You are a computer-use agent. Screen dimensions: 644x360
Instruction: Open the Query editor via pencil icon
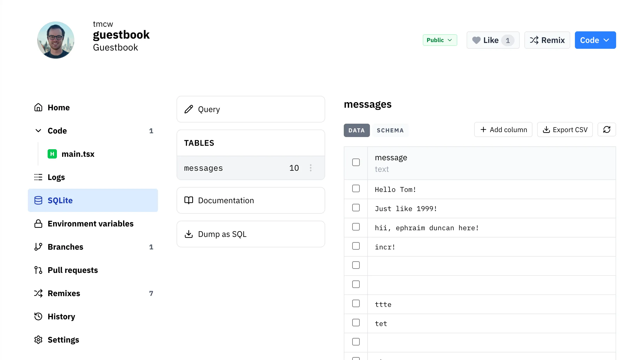pyautogui.click(x=189, y=109)
